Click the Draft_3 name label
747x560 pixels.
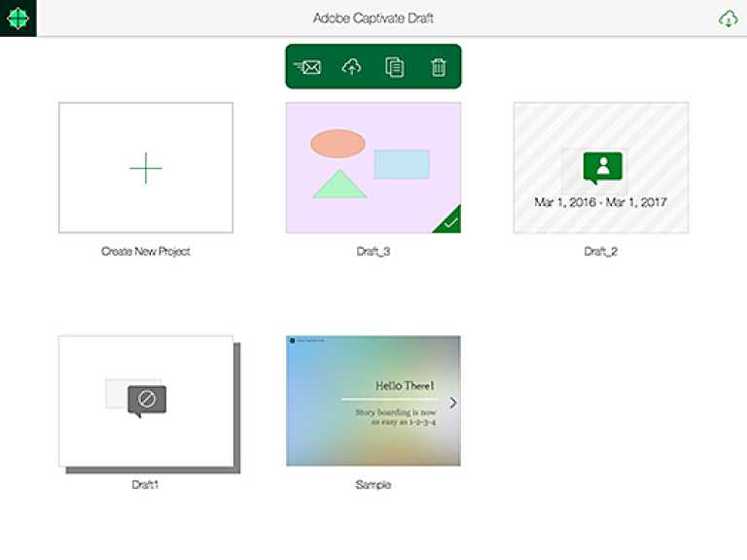point(373,252)
